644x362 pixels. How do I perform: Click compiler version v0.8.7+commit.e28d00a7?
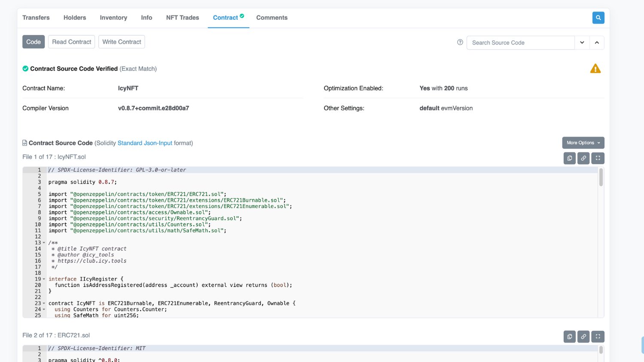153,108
